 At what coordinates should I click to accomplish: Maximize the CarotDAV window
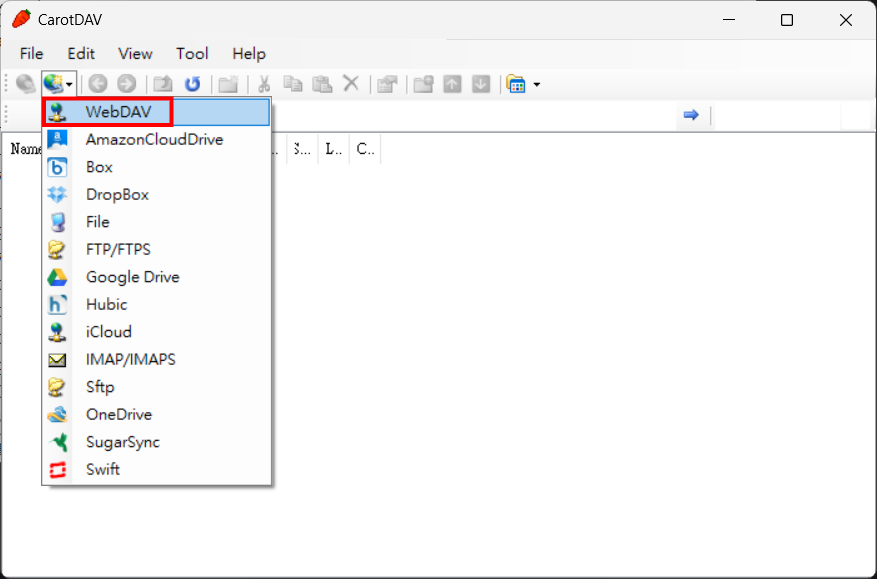point(786,20)
